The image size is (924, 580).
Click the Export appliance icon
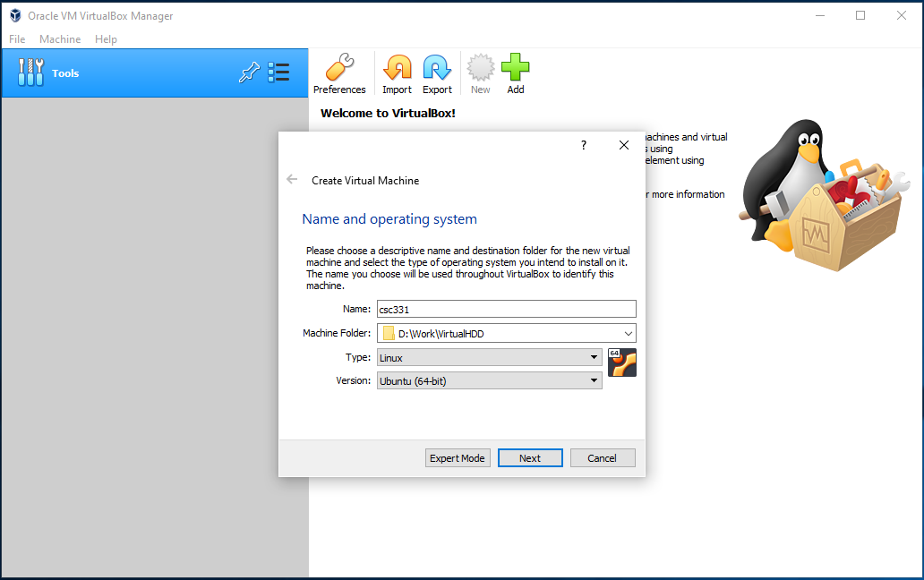point(437,74)
